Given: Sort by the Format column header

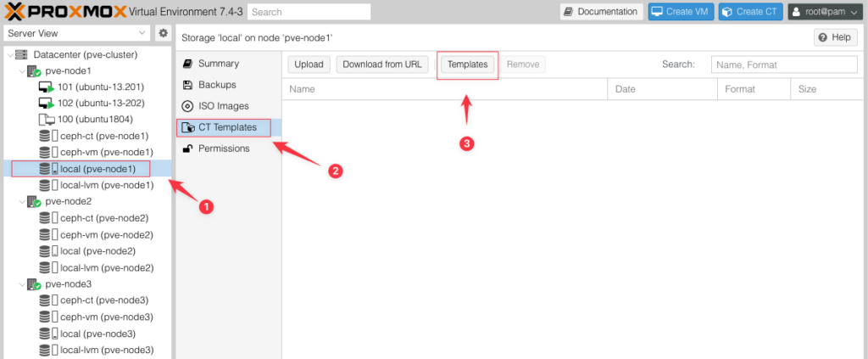Looking at the screenshot, I should tap(754, 89).
